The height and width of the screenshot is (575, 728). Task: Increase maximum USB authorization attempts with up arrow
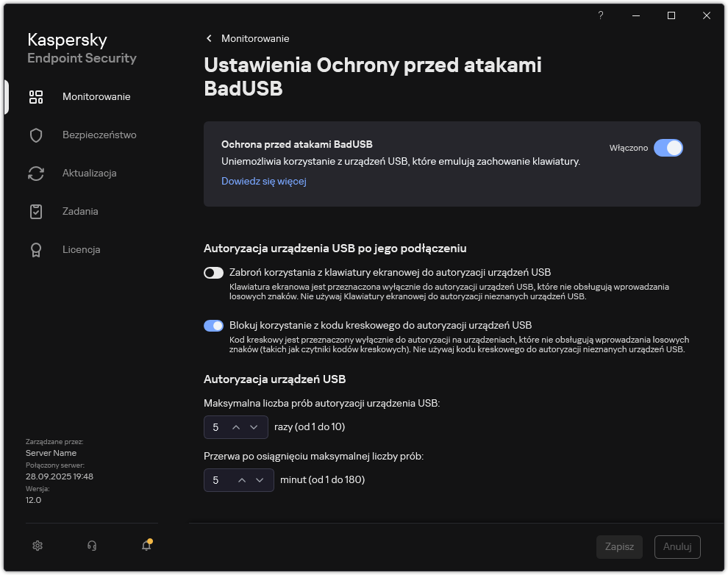pyautogui.click(x=236, y=427)
